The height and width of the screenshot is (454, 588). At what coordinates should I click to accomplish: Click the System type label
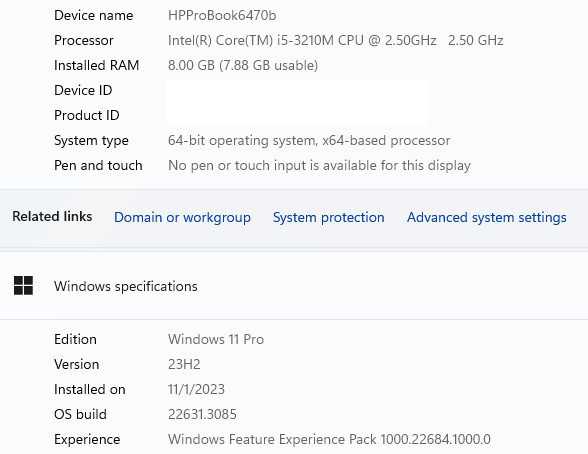click(91, 141)
